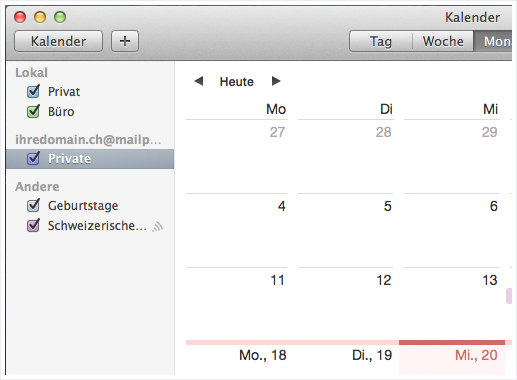Click the plus button to add event

125,41
